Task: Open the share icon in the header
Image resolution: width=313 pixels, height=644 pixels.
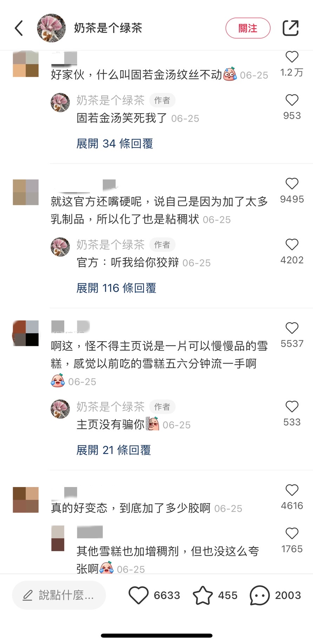Action: (x=291, y=28)
